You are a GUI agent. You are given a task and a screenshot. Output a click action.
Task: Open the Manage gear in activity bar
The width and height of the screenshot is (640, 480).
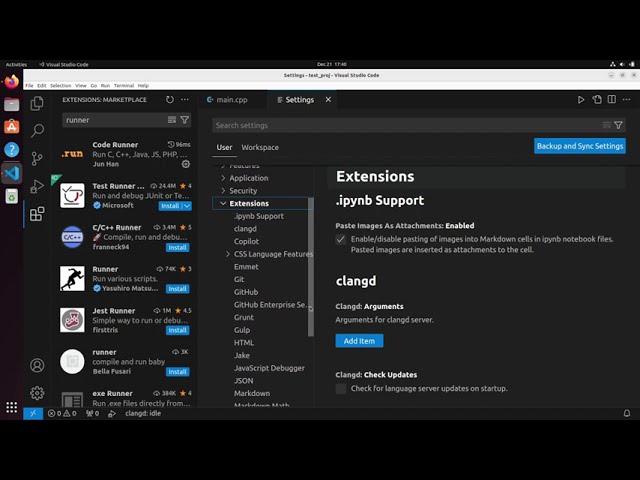point(37,393)
